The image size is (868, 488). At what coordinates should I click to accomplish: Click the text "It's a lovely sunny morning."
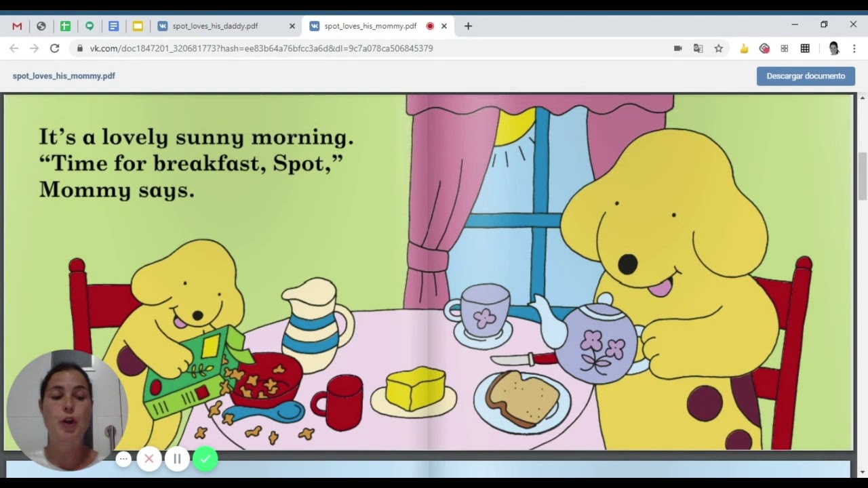coord(196,137)
